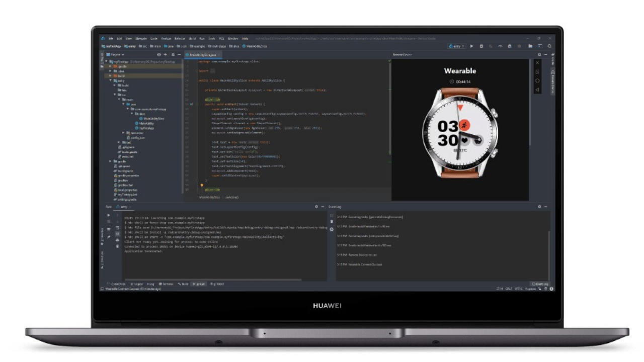Expand the .gradle folder

click(111, 66)
